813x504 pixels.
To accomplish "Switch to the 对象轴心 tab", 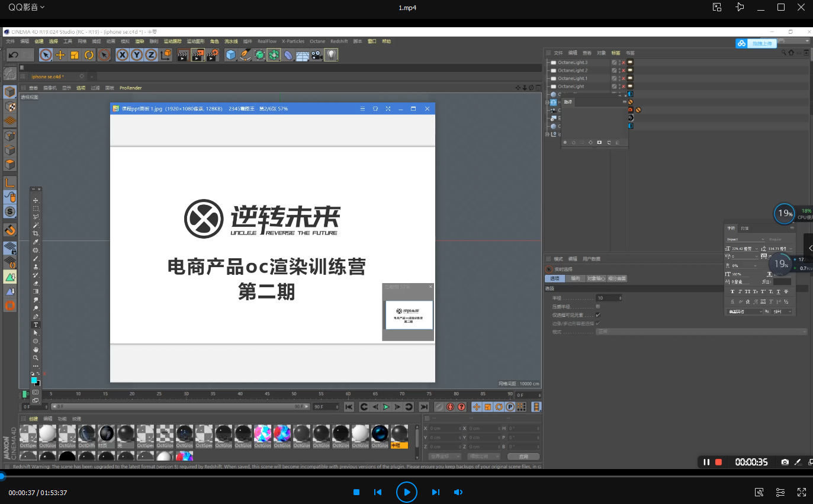I will click(x=595, y=278).
